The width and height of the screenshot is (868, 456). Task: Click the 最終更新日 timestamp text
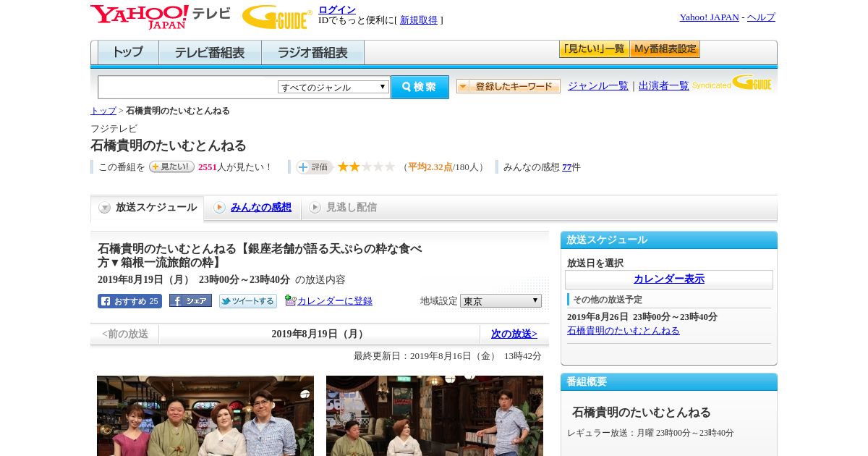448,356
